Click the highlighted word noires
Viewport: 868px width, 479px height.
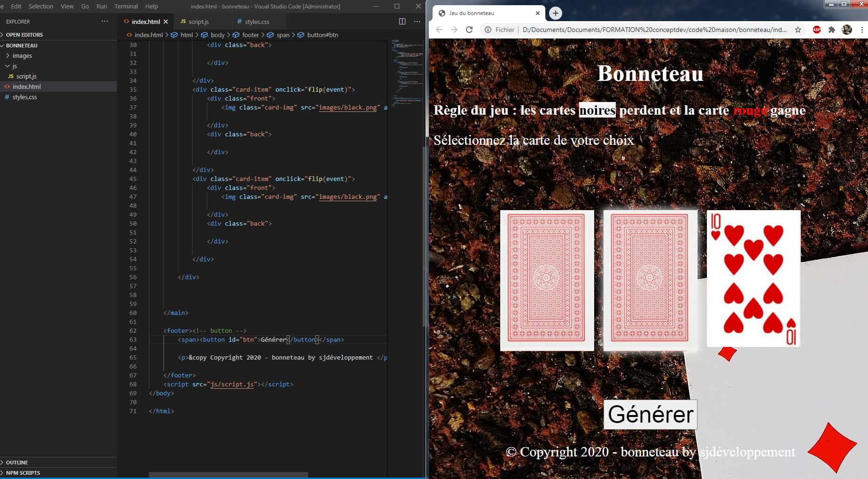coord(597,110)
